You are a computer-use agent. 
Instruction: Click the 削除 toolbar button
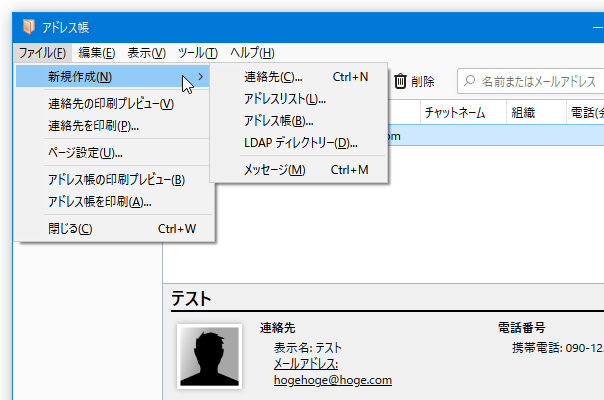414,81
